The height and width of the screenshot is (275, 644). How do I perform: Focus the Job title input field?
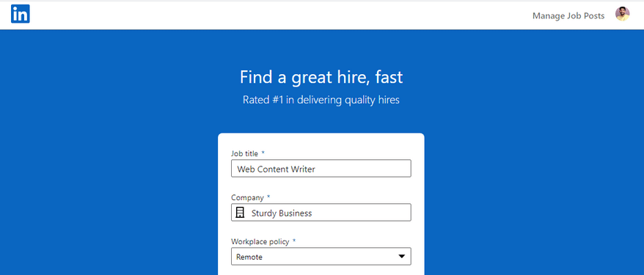pyautogui.click(x=321, y=168)
